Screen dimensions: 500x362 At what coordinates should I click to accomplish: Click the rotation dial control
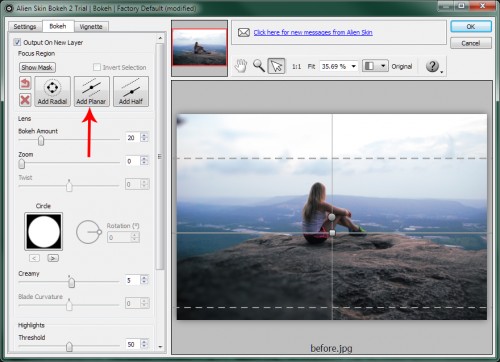pyautogui.click(x=89, y=232)
